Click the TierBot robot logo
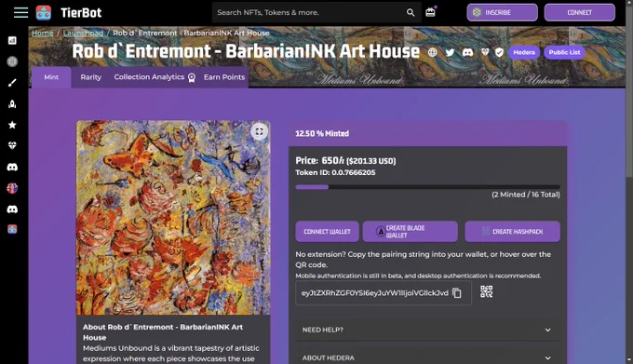The height and width of the screenshot is (364, 633). click(x=44, y=12)
